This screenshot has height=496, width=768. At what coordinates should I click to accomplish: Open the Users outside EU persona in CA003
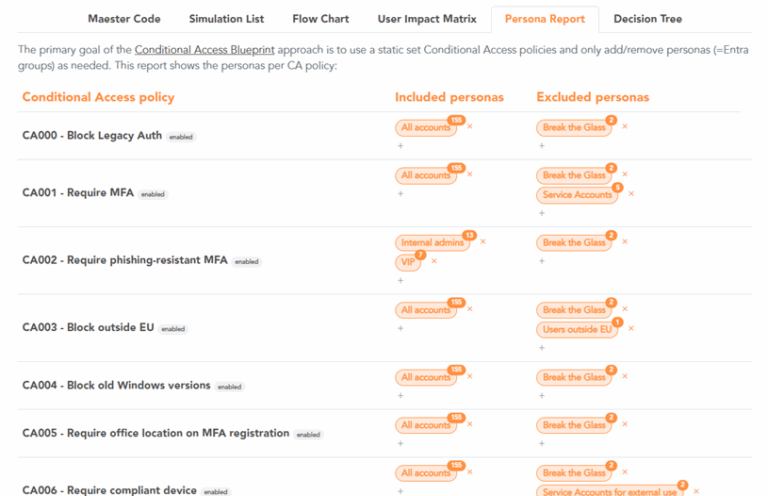[x=577, y=330]
